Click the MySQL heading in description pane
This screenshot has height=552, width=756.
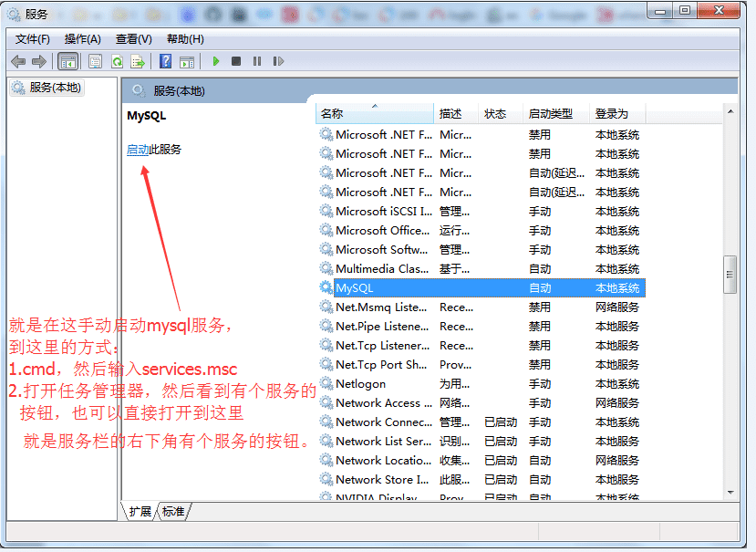tap(147, 116)
